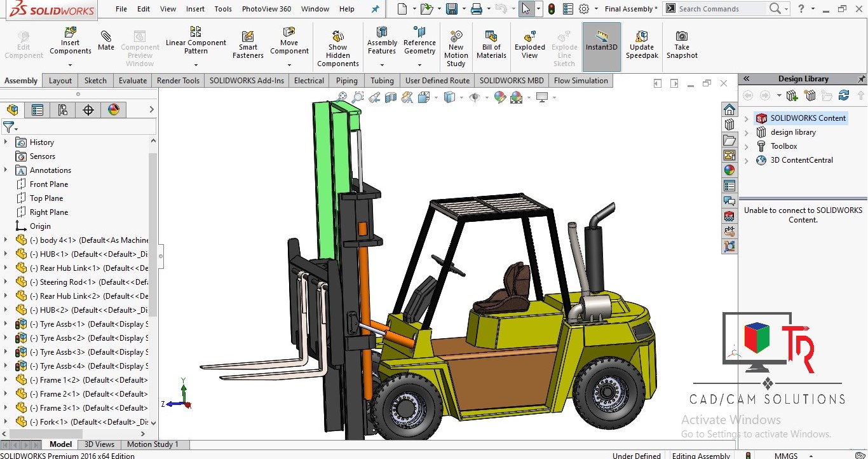
Task: Click the Insert Components tool
Action: coord(71,41)
